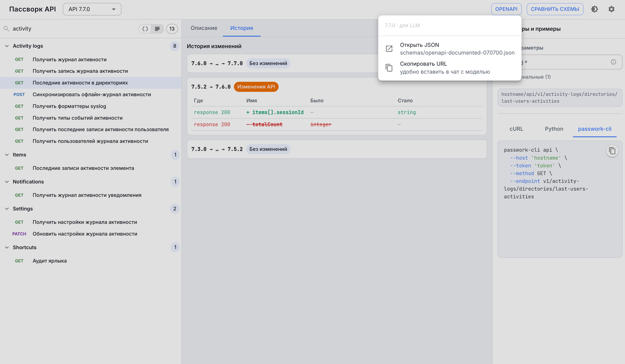
Task: Open Получить журнал активности endpoint
Action: pyautogui.click(x=91, y=60)
